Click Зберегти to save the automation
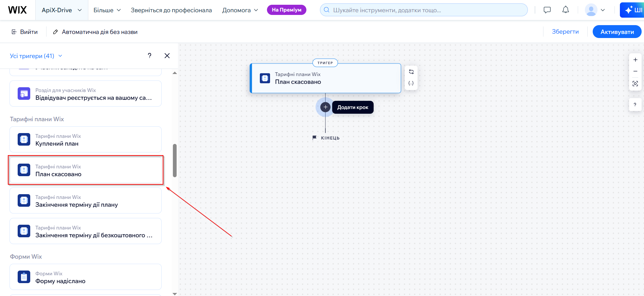This screenshot has height=296, width=644. 565,32
